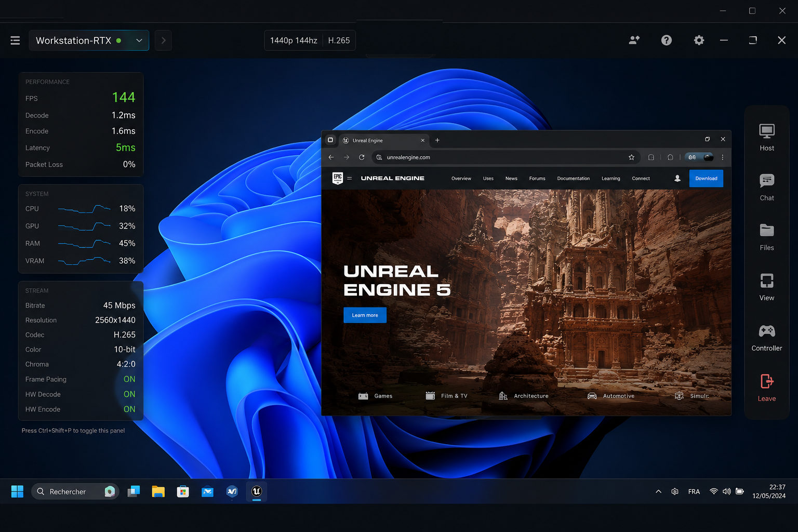Screen dimensions: 798x532
Task: Open the Architecture category link
Action: coord(524,396)
